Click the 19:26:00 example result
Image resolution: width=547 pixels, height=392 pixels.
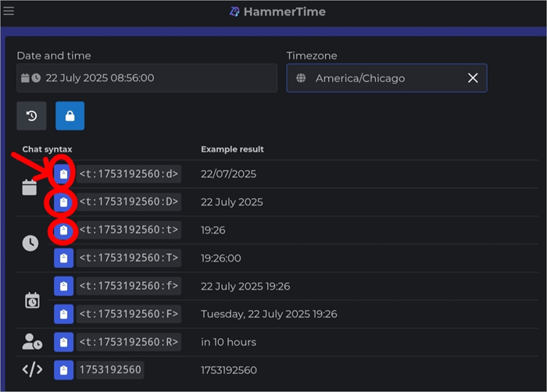(x=221, y=258)
